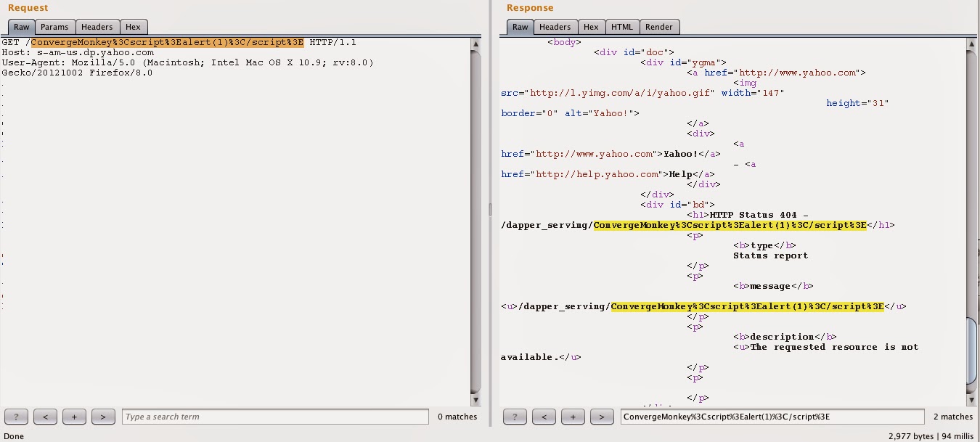Click previous match '<' in Response search
This screenshot has width=980, height=442.
(x=544, y=417)
